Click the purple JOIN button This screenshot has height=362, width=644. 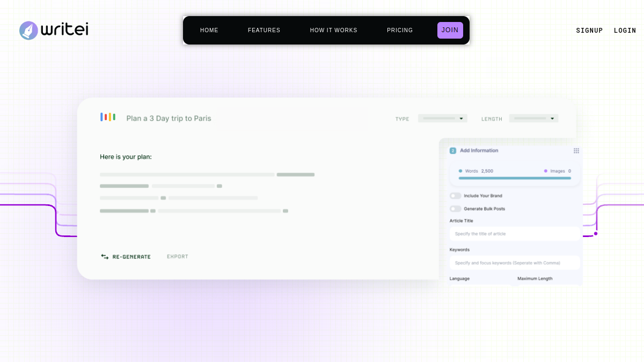[x=450, y=30]
